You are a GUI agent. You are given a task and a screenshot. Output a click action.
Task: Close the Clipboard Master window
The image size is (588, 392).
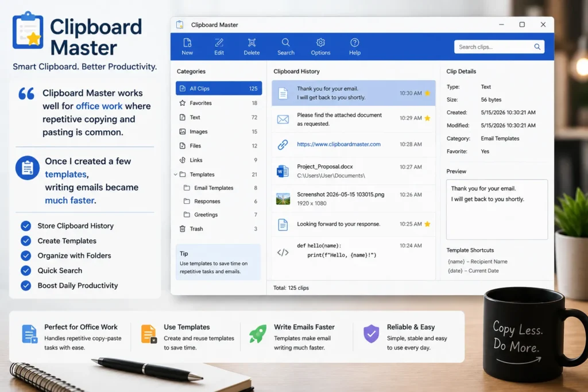(543, 24)
